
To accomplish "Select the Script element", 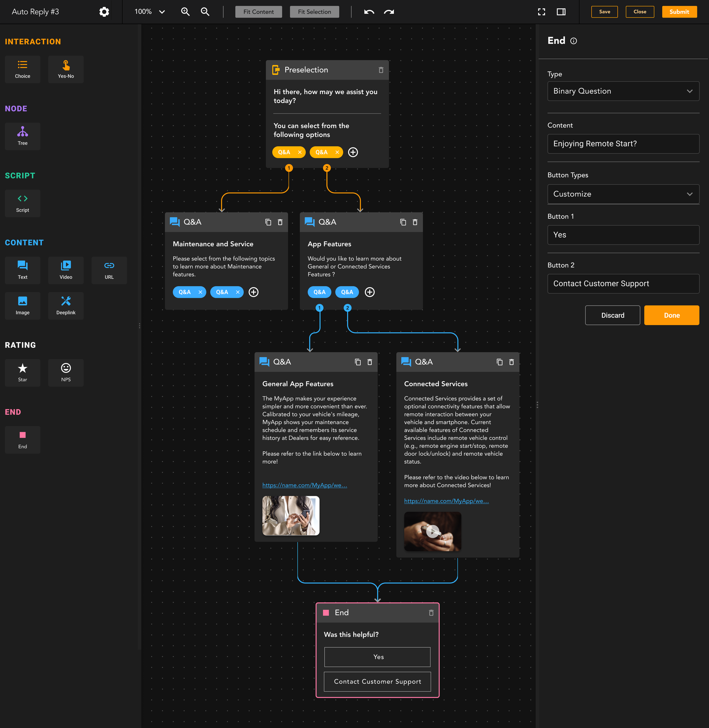I will (x=22, y=203).
